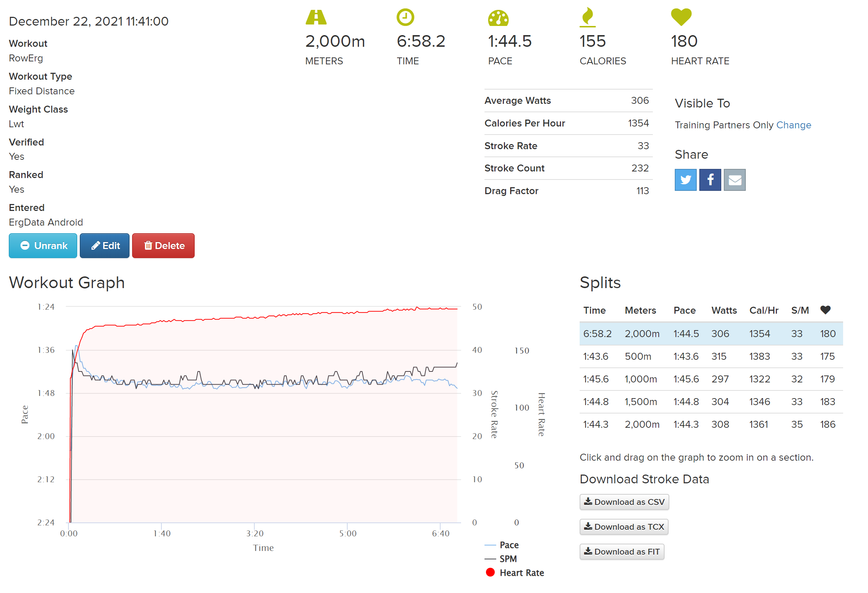Download stroke data as FIT
868x593 pixels.
point(622,552)
